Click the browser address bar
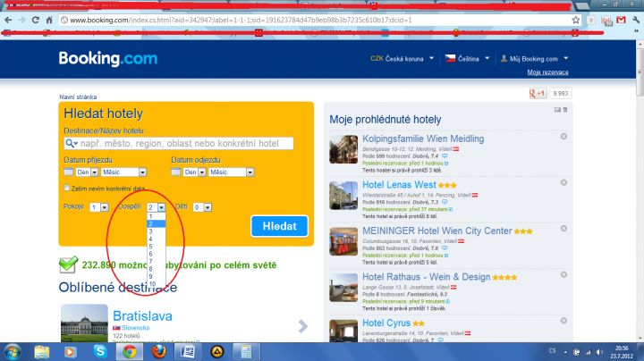Viewport: 644px width, 361px height. (x=317, y=20)
